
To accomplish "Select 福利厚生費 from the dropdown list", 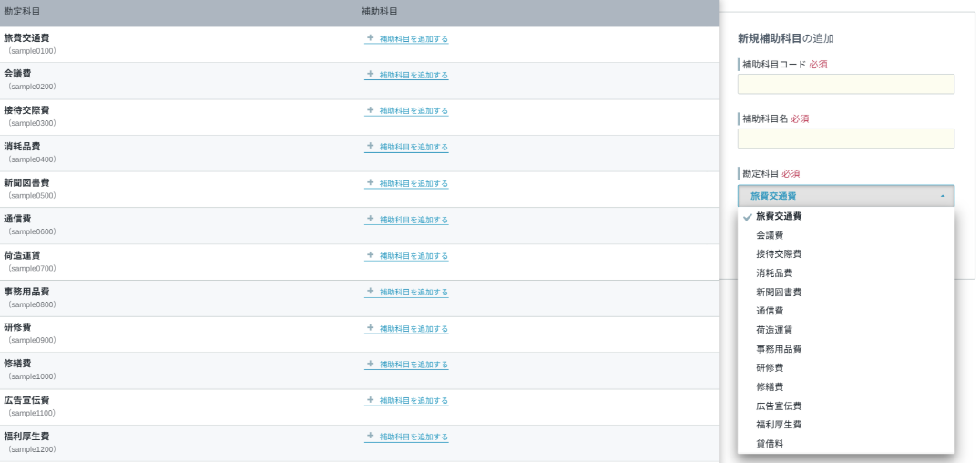I will (x=845, y=425).
